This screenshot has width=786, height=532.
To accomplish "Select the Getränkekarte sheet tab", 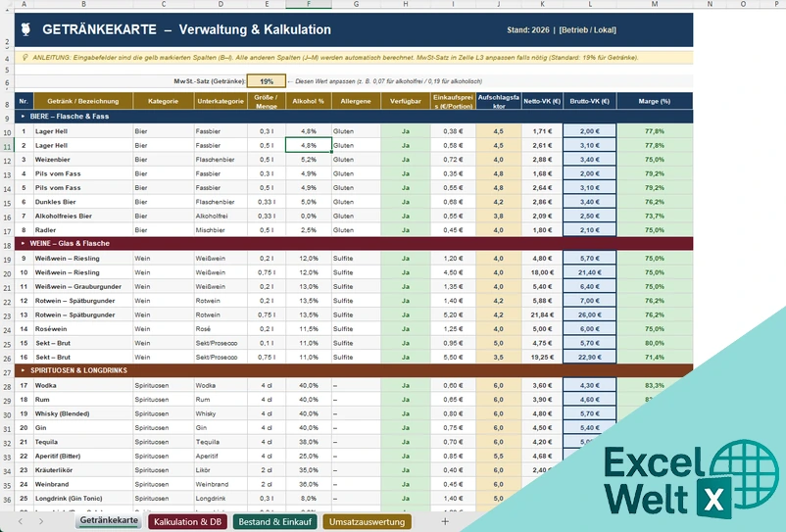I will pyautogui.click(x=109, y=520).
